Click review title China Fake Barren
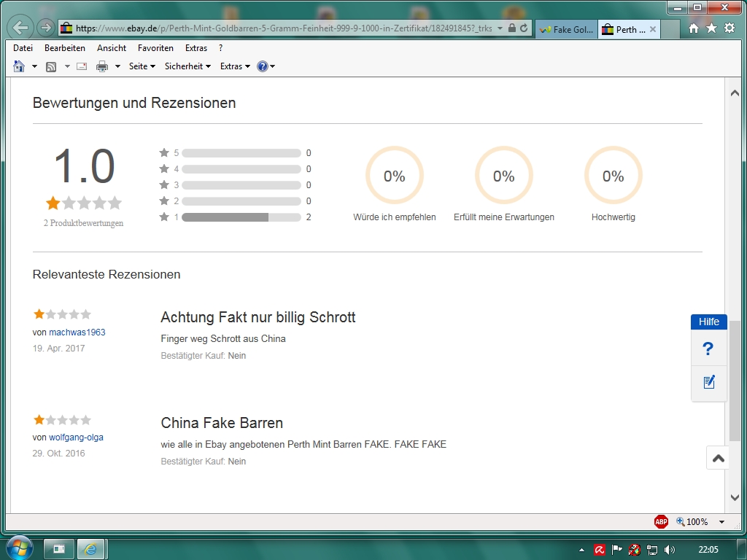The height and width of the screenshot is (560, 747). coord(222,423)
